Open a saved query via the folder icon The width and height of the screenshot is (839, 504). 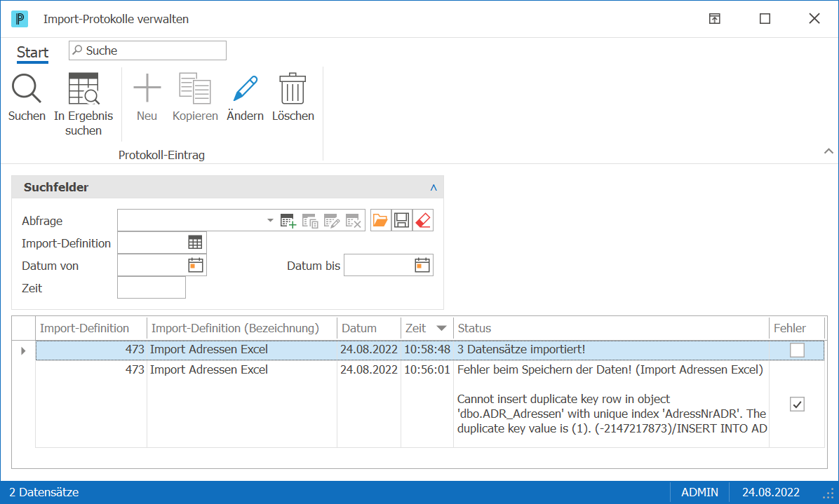pos(380,220)
